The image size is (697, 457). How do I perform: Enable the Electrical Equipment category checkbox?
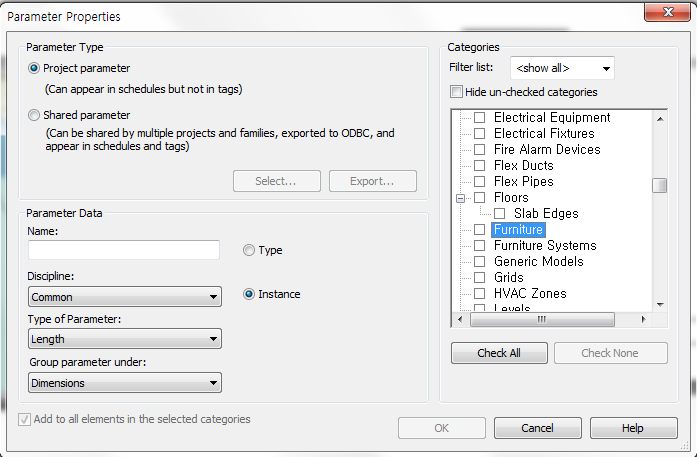480,118
